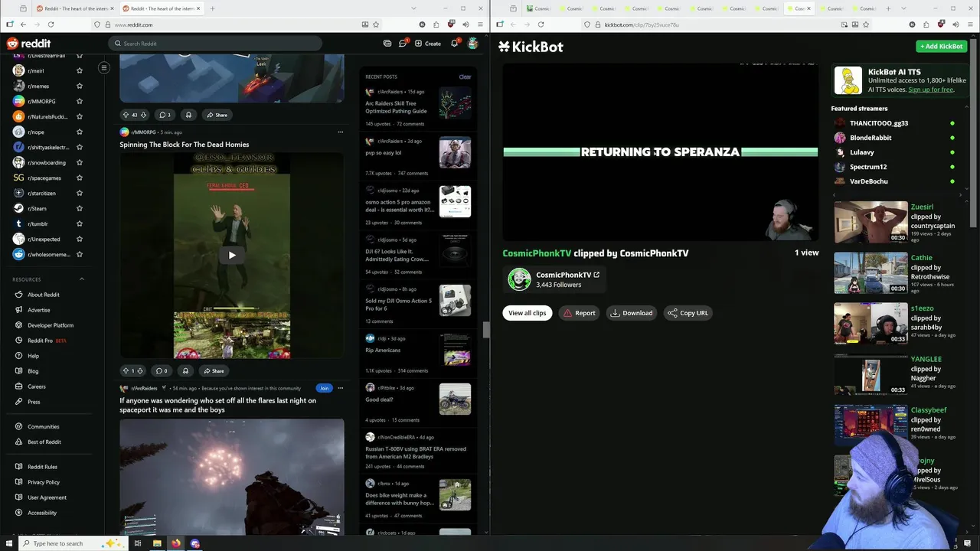This screenshot has width=980, height=551.
Task: Favorite r/memes with its star
Action: pyautogui.click(x=80, y=86)
